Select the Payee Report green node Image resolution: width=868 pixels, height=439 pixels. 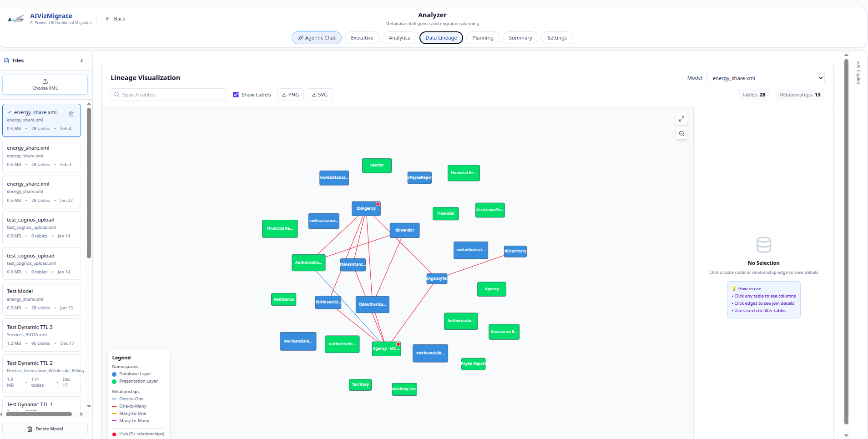(474, 364)
